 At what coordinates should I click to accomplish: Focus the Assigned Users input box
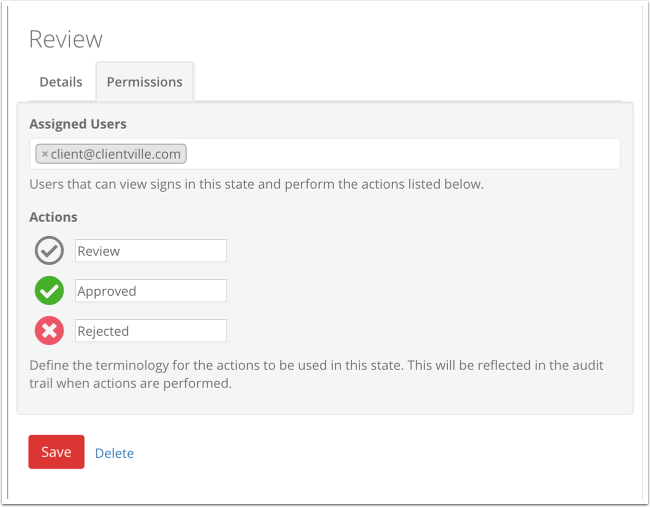(x=402, y=154)
